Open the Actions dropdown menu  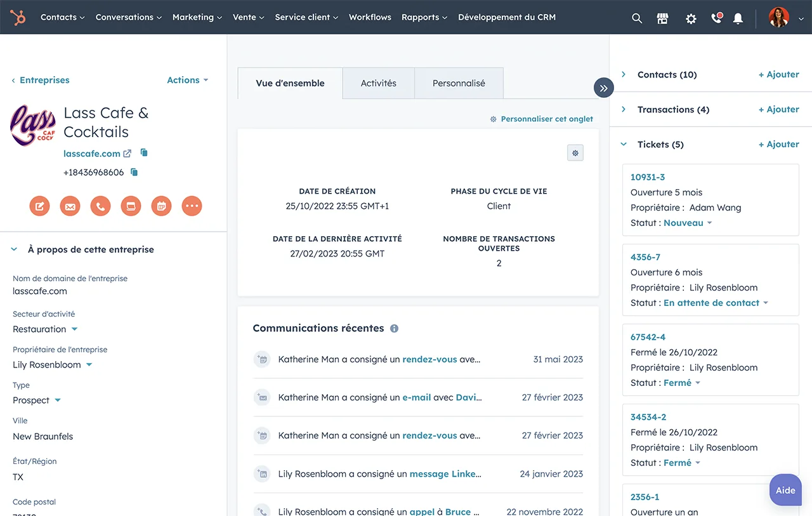tap(187, 80)
